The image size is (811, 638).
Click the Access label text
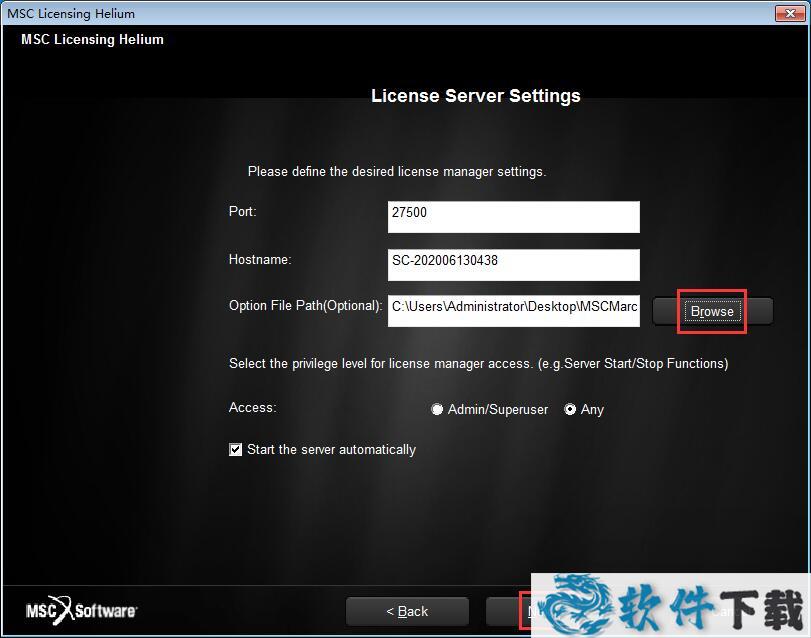pyautogui.click(x=252, y=408)
